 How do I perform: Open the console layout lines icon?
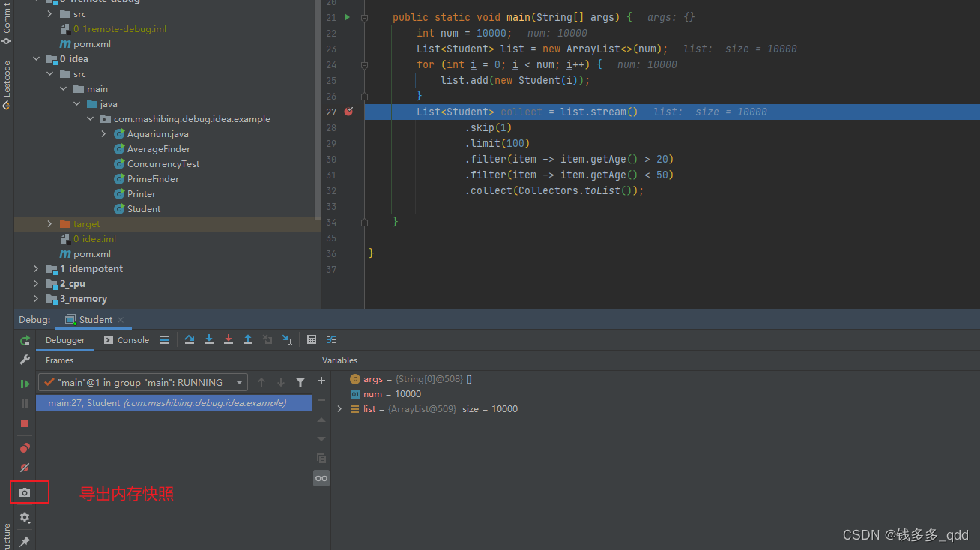[x=165, y=339]
